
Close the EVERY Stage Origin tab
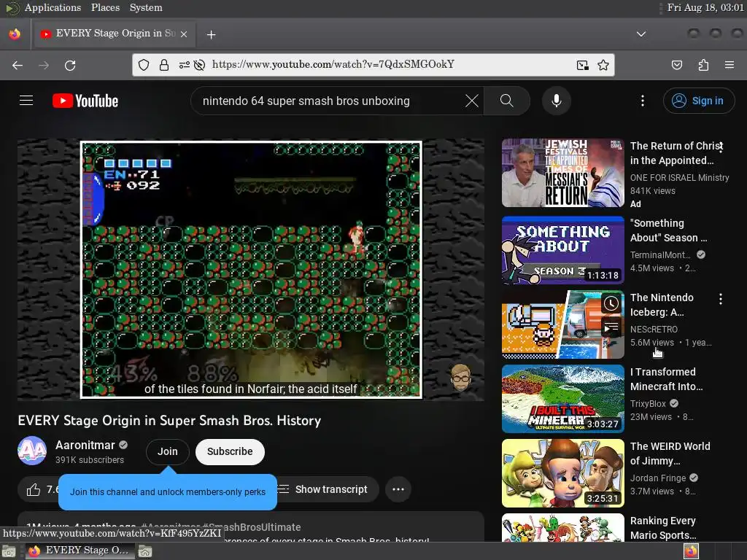tap(184, 34)
